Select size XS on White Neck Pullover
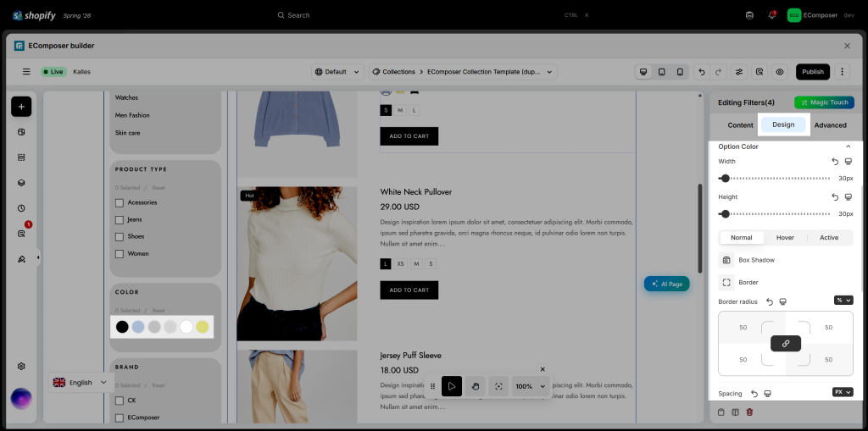 pyautogui.click(x=400, y=264)
